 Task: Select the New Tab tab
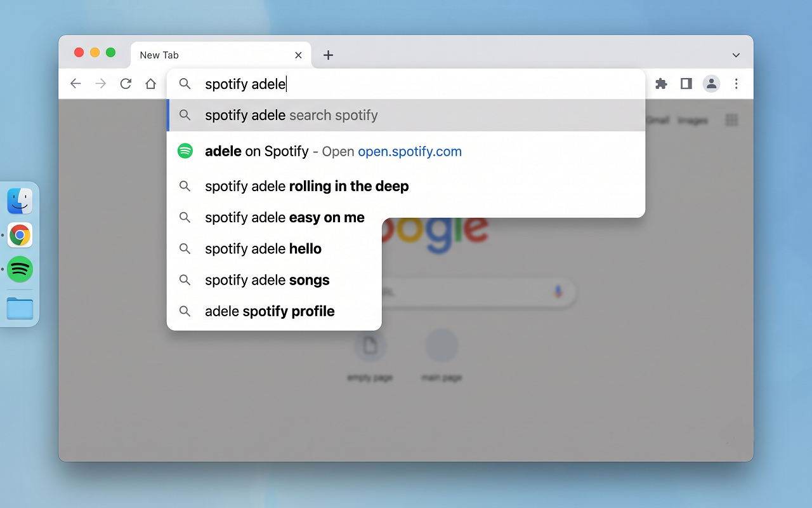221,55
